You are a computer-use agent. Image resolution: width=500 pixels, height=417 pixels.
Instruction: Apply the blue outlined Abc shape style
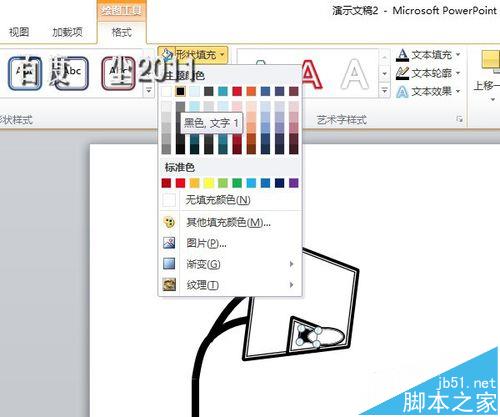tap(25, 73)
